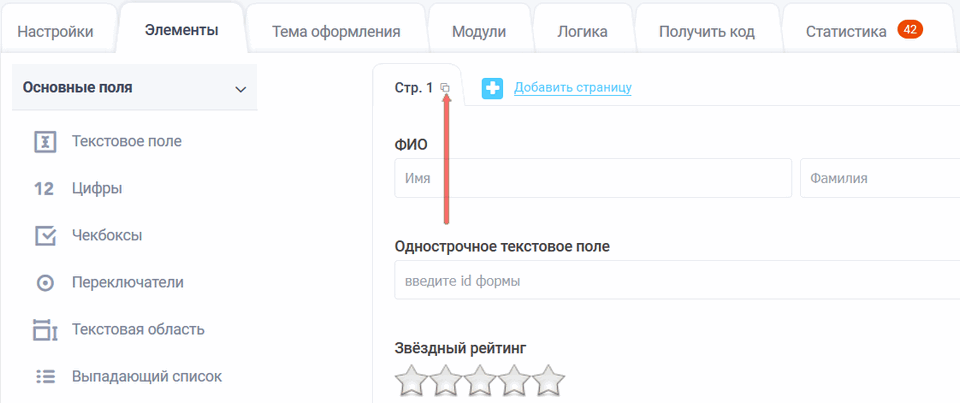The height and width of the screenshot is (403, 960).
Task: Focus the Имя input field
Action: 593,178
